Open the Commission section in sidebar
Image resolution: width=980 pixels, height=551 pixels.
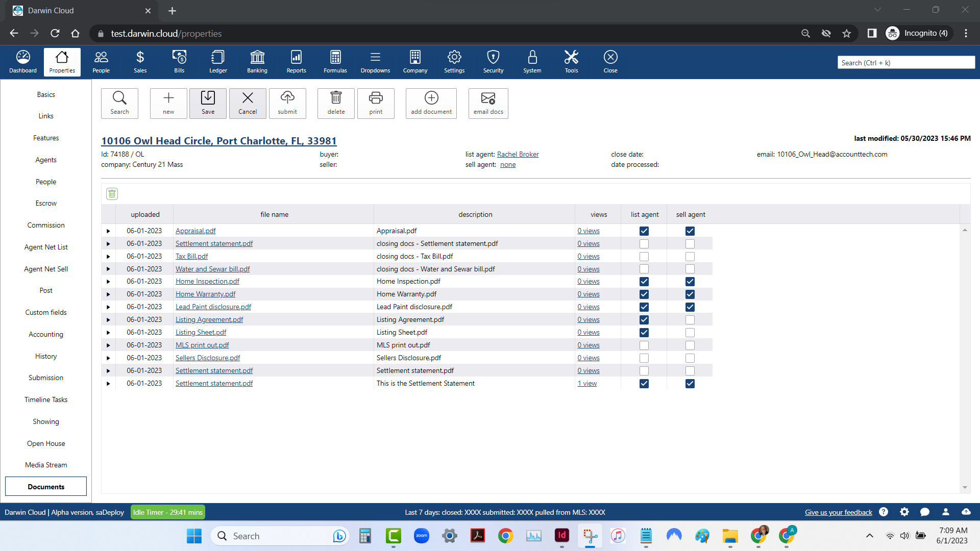(46, 226)
